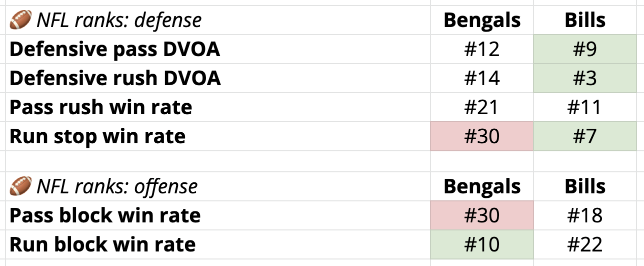Click the Bills #18 cell

coord(585,215)
